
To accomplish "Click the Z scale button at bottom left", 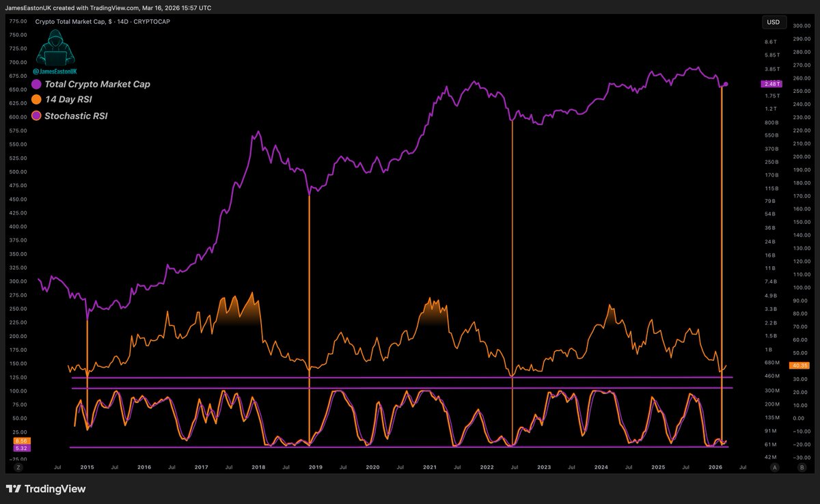I will tap(18, 467).
